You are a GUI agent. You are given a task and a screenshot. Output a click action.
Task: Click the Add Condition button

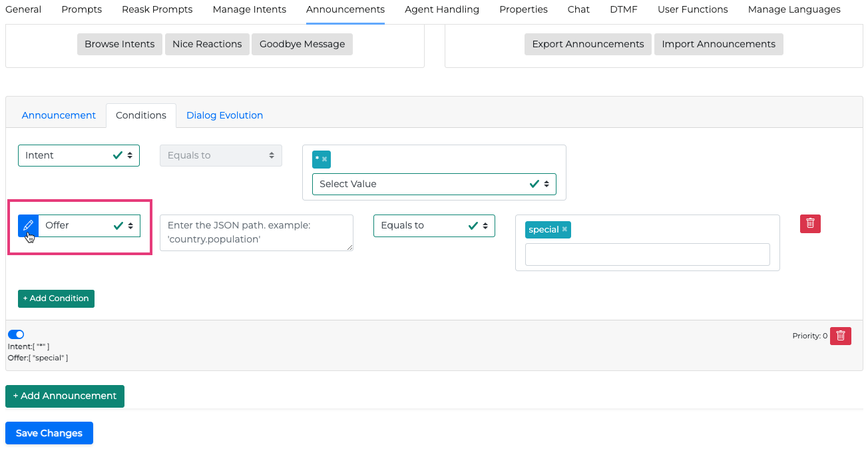pos(57,298)
